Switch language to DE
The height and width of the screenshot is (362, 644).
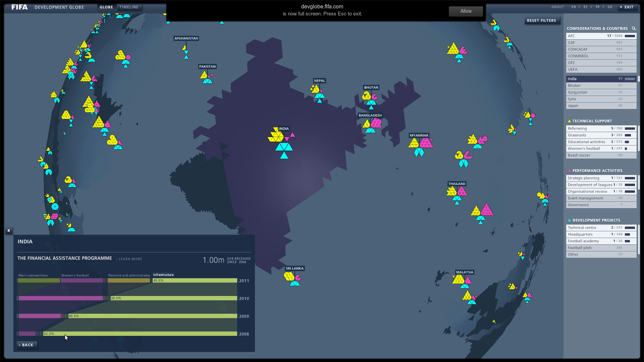[610, 7]
